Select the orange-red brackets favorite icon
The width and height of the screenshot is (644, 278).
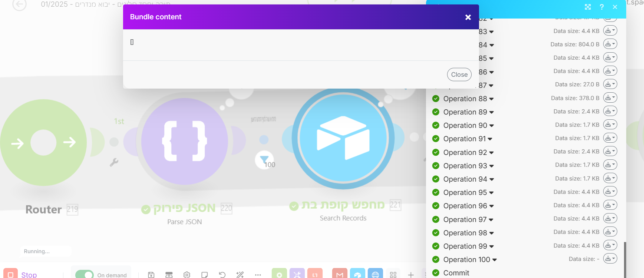click(315, 274)
